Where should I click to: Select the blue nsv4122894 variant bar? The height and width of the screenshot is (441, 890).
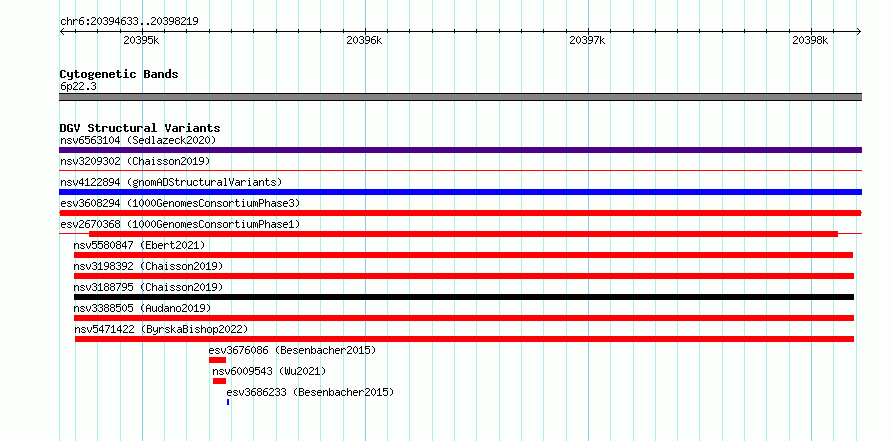[x=460, y=192]
